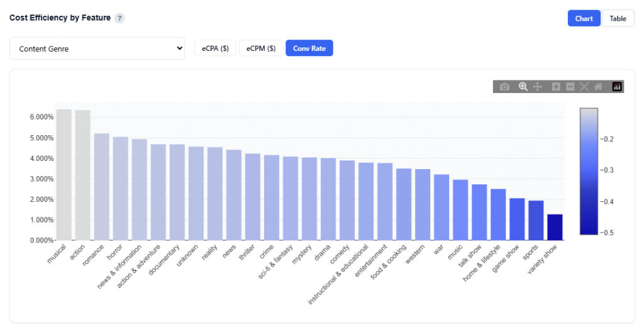This screenshot has height=330, width=644.
Task: Switch to the Chart view tab
Action: coord(584,18)
